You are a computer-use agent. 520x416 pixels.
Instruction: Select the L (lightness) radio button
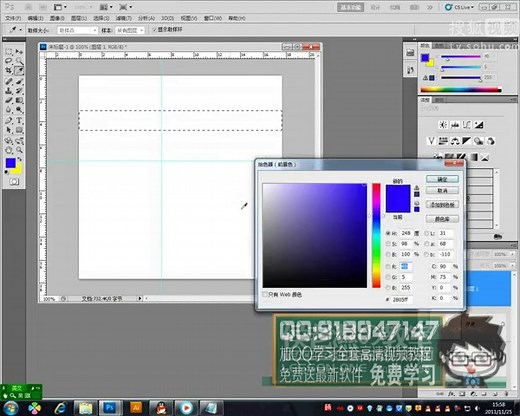tap(427, 233)
